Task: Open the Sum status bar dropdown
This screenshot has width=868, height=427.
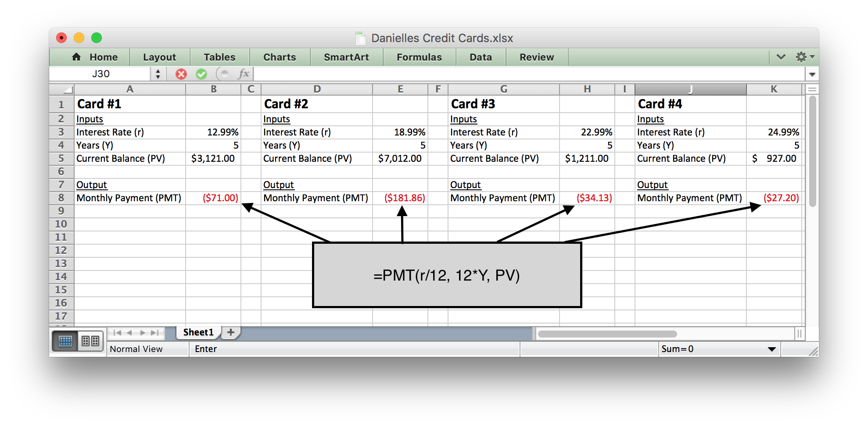Action: (x=771, y=349)
